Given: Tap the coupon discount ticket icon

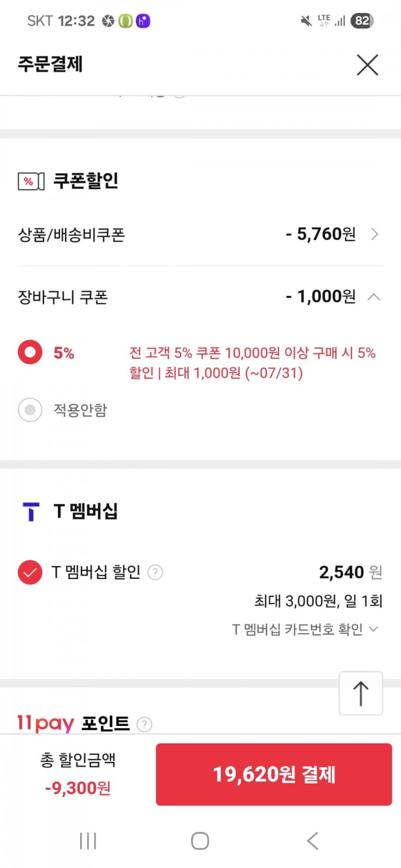Looking at the screenshot, I should pos(31,181).
